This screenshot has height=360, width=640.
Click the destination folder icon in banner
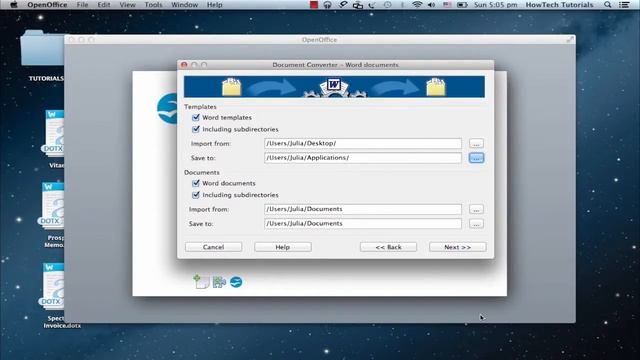click(x=436, y=87)
